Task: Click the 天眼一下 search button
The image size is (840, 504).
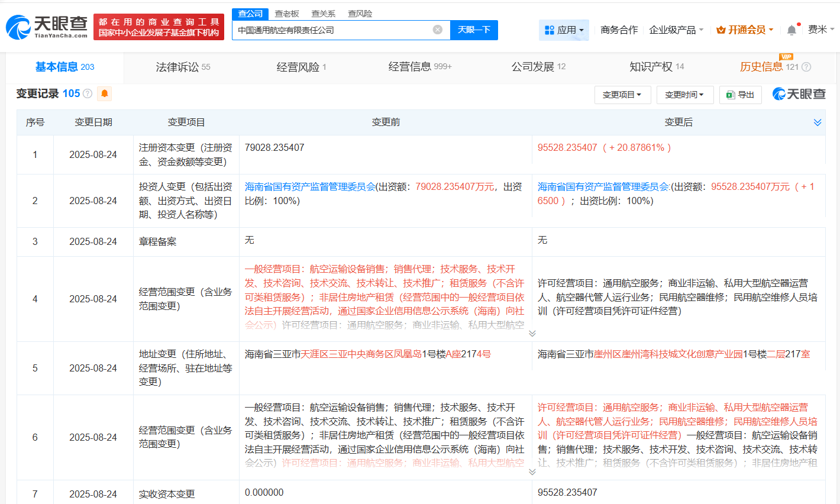Action: click(474, 30)
